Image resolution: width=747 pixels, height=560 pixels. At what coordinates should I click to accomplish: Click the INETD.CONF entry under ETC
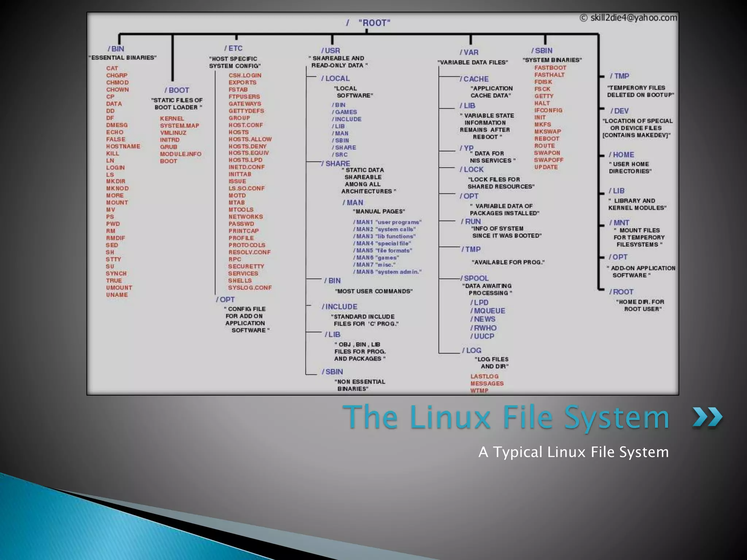pyautogui.click(x=247, y=167)
